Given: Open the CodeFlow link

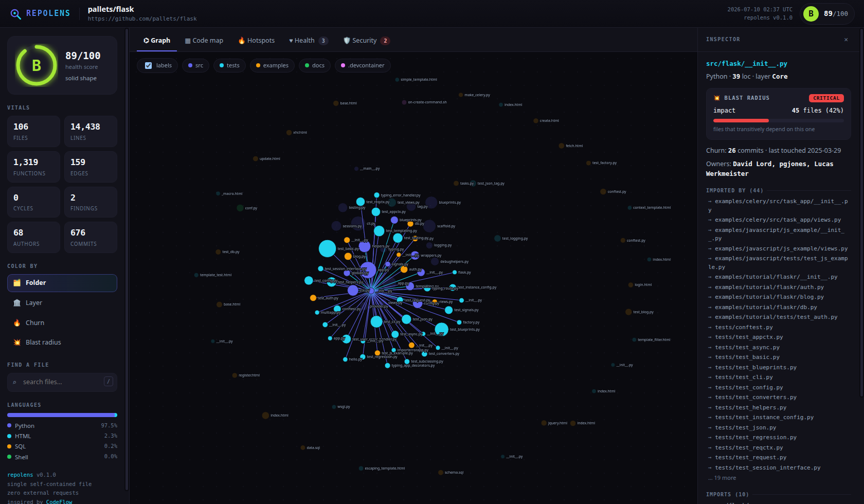Looking at the screenshot, I should tap(59, 501).
